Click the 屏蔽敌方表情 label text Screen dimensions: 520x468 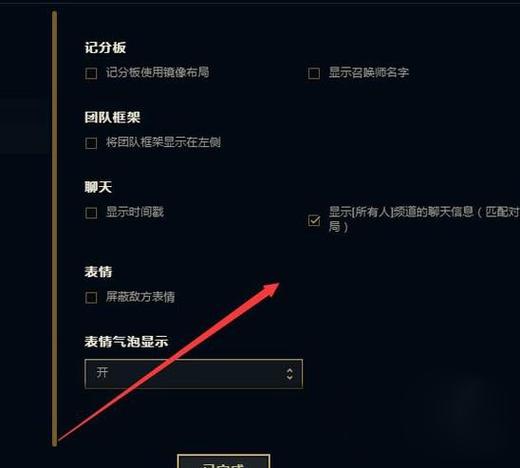[x=140, y=297]
